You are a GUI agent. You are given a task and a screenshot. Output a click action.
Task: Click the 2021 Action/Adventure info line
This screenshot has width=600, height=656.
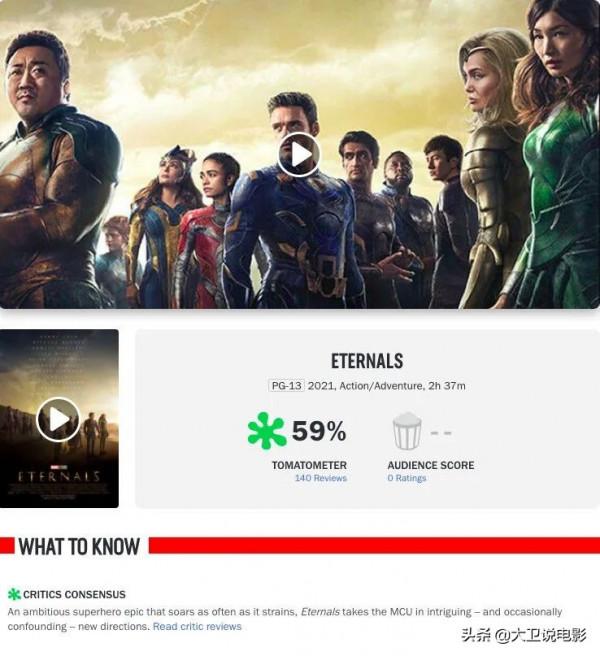pyautogui.click(x=387, y=385)
